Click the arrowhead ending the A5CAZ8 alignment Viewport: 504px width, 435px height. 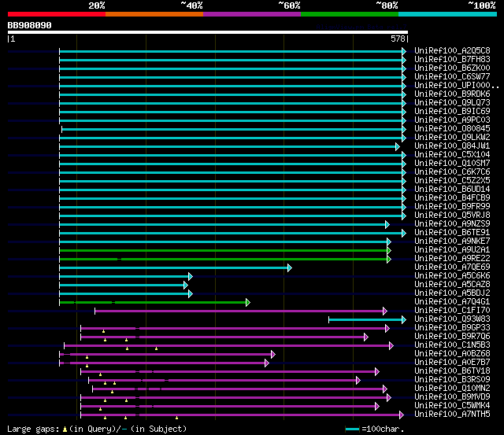pos(186,285)
